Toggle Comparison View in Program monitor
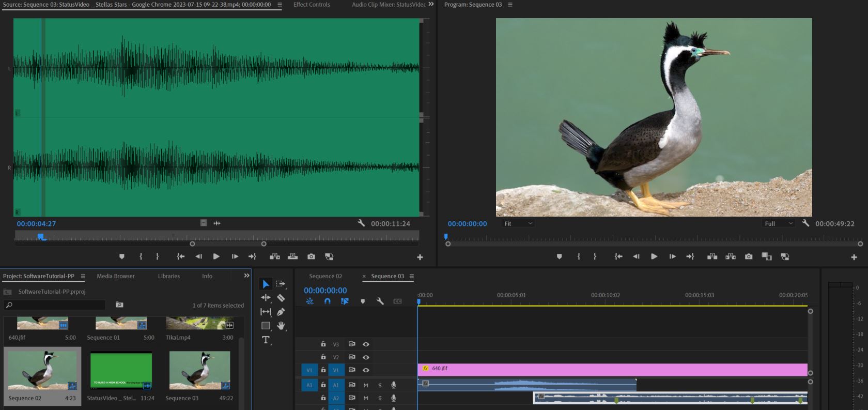The height and width of the screenshot is (410, 868). coord(767,256)
